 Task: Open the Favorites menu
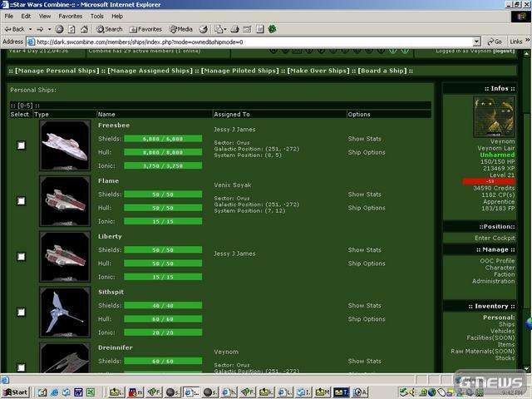point(70,16)
